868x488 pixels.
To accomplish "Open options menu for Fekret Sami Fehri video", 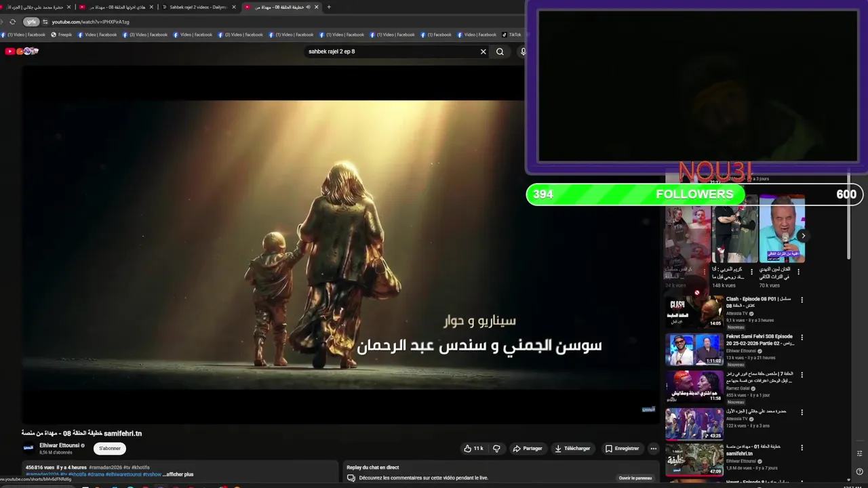I will tap(802, 337).
